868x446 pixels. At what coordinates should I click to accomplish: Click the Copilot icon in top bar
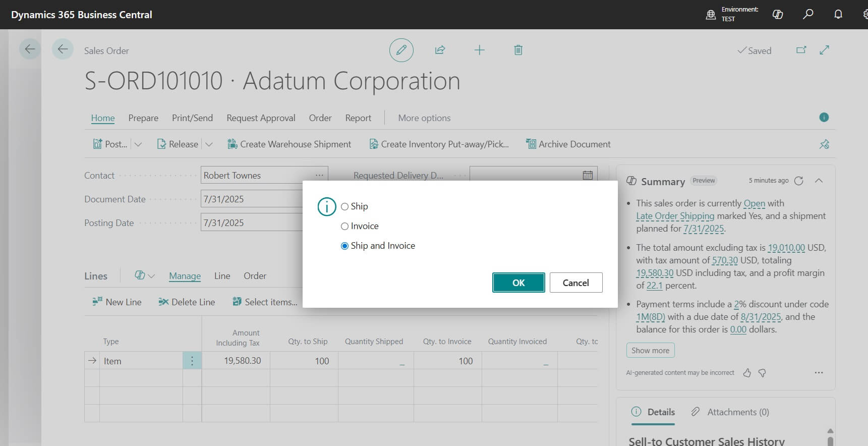point(777,14)
